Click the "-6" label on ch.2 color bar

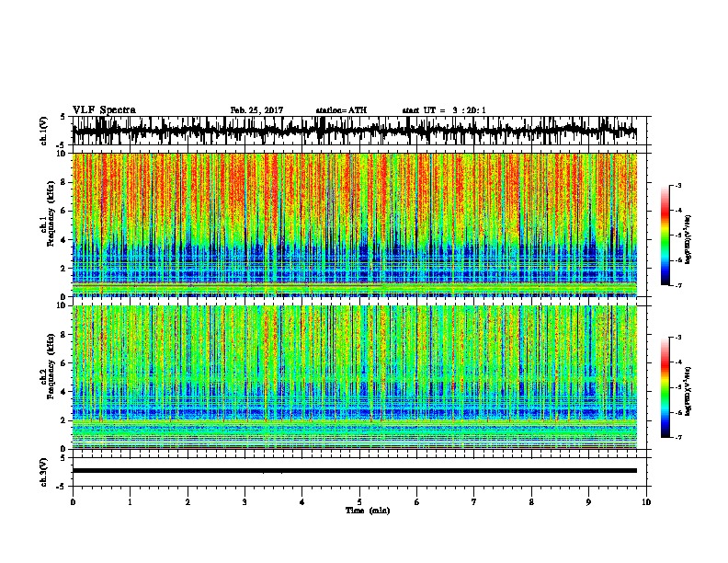[x=678, y=412]
